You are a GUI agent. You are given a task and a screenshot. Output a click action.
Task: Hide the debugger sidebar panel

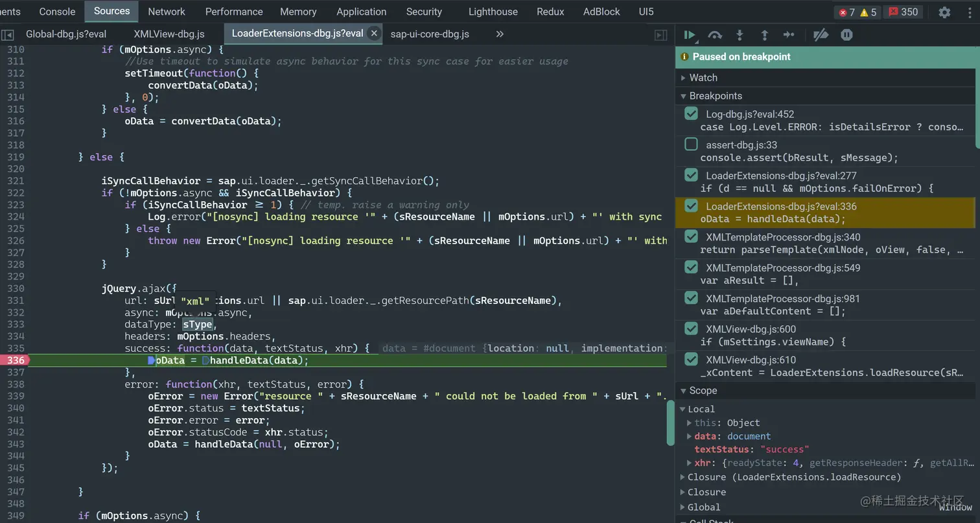click(x=660, y=35)
